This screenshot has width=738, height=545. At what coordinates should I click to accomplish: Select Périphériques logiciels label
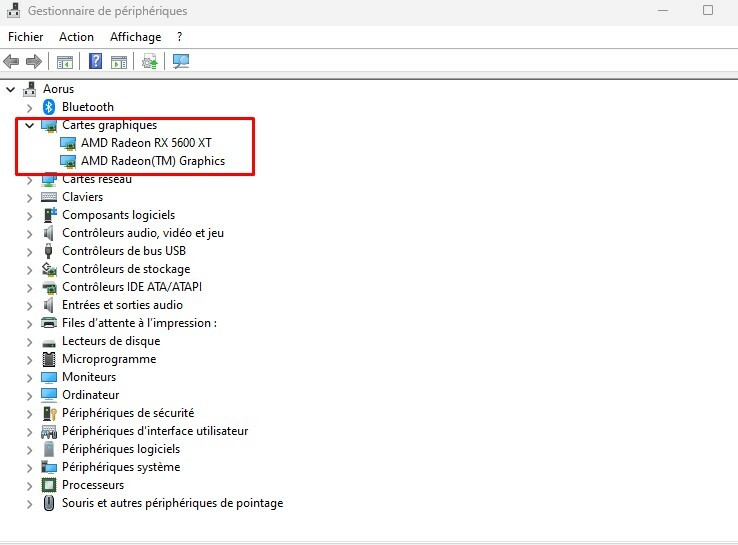(x=121, y=449)
